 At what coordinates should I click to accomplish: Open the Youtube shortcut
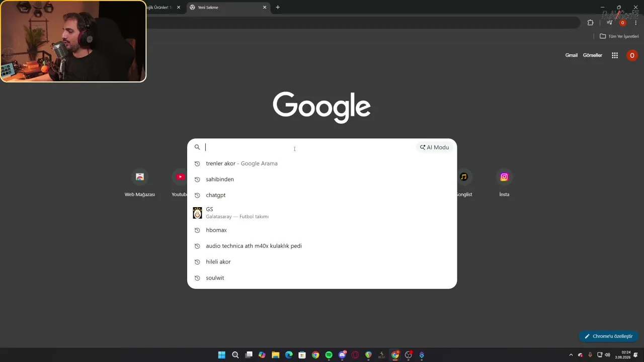click(180, 184)
